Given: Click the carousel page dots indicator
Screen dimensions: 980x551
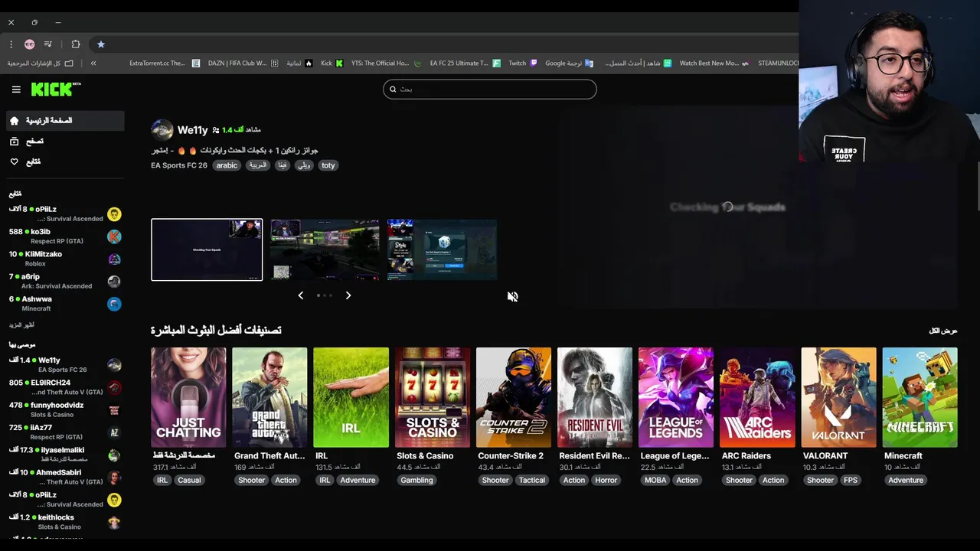Looking at the screenshot, I should 325,295.
